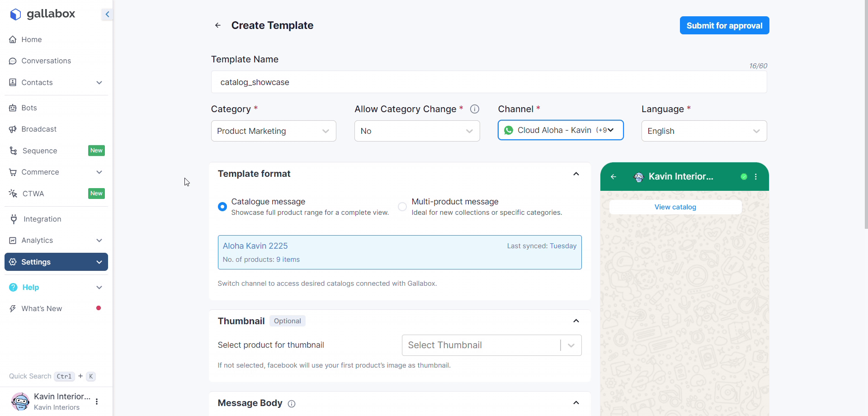The width and height of the screenshot is (868, 416).
Task: Open the Category dropdown showing Product Marketing
Action: (x=274, y=131)
